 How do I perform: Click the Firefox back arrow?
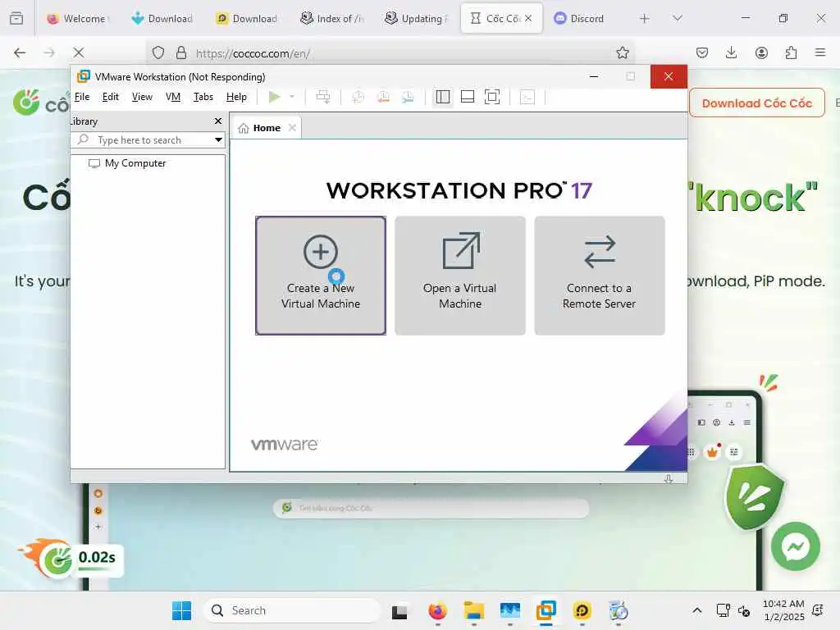(x=20, y=52)
